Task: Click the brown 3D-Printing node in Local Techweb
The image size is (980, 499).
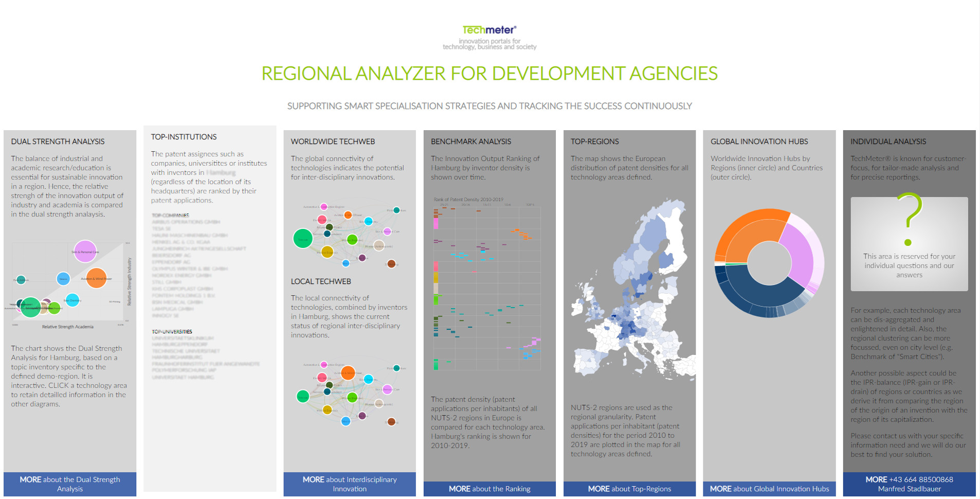Action: tap(391, 422)
